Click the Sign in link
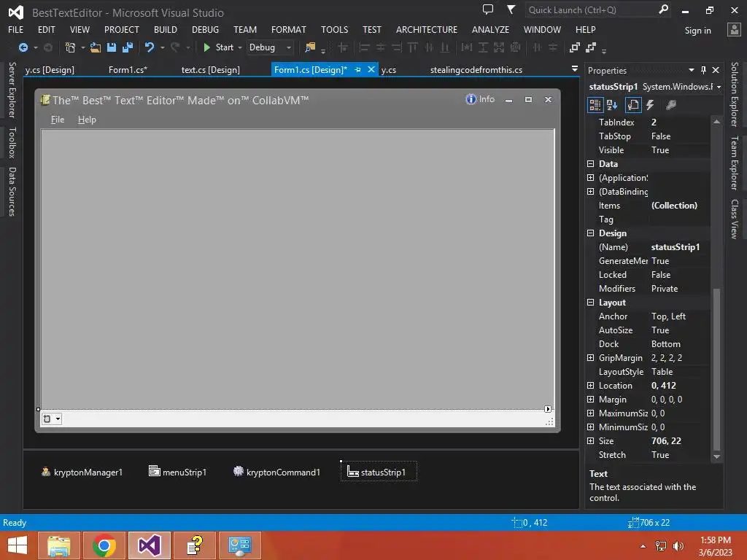Viewport: 747px width, 560px height. pos(698,31)
